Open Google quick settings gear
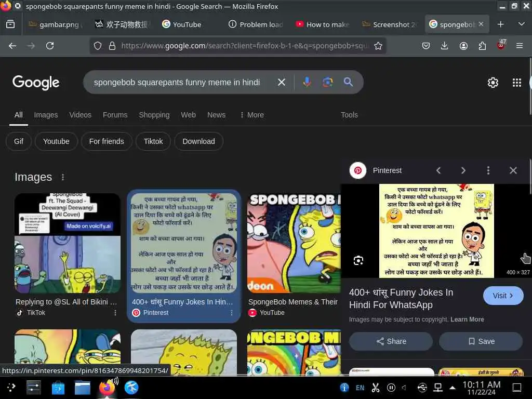532x399 pixels. (x=493, y=83)
